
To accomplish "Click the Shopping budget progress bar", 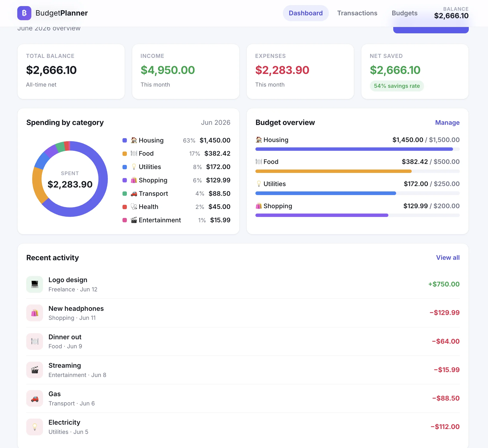I will 357,215.
